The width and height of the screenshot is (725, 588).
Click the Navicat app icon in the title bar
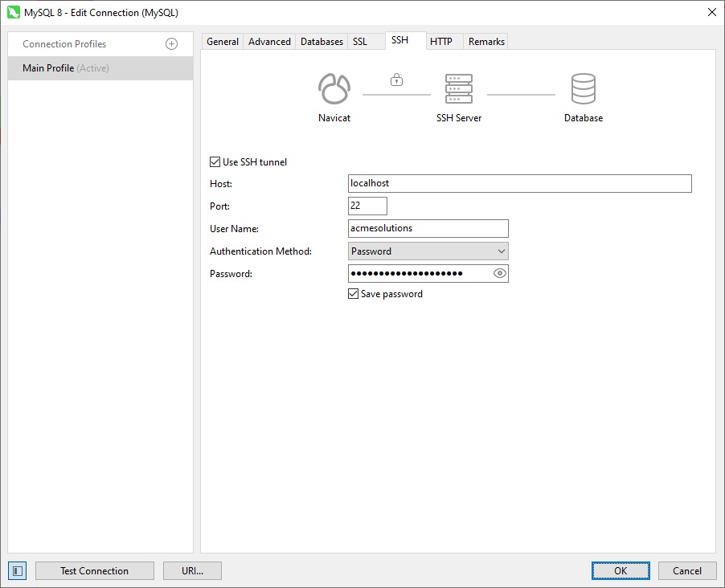click(14, 13)
